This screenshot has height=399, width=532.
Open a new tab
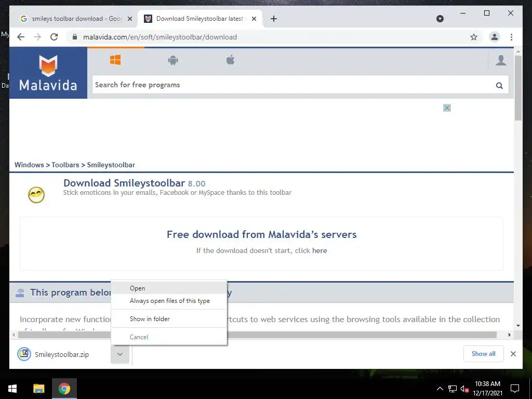pyautogui.click(x=274, y=19)
